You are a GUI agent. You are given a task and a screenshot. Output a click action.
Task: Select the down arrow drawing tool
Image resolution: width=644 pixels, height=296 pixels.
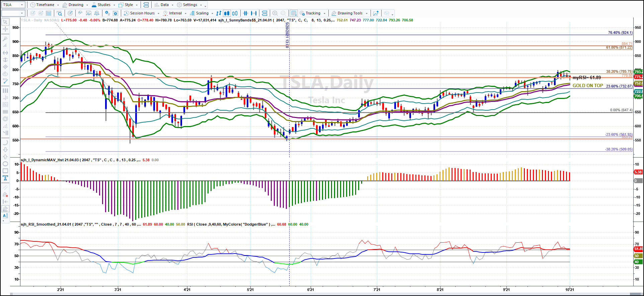[5, 150]
